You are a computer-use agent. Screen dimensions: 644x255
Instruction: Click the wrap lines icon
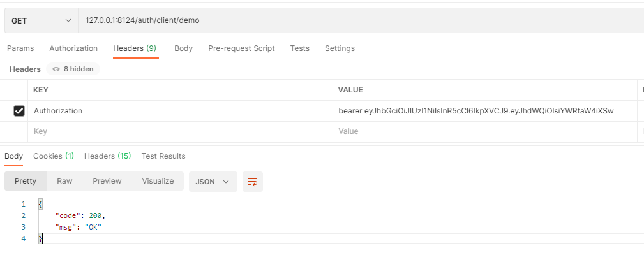pos(252,182)
